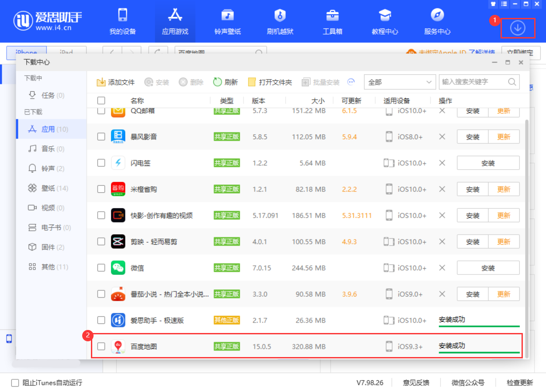546x392 pixels.
Task: Click the 爱思助手 极速版 app icon
Action: pyautogui.click(x=118, y=320)
